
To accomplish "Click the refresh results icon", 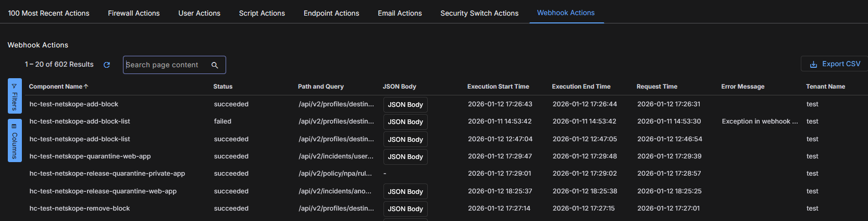I will [107, 65].
